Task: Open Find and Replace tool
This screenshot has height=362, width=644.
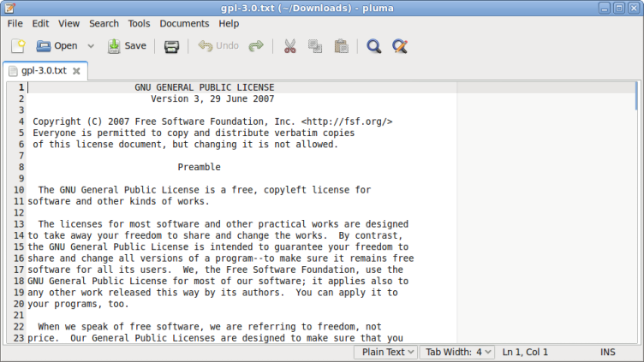Action: 399,46
